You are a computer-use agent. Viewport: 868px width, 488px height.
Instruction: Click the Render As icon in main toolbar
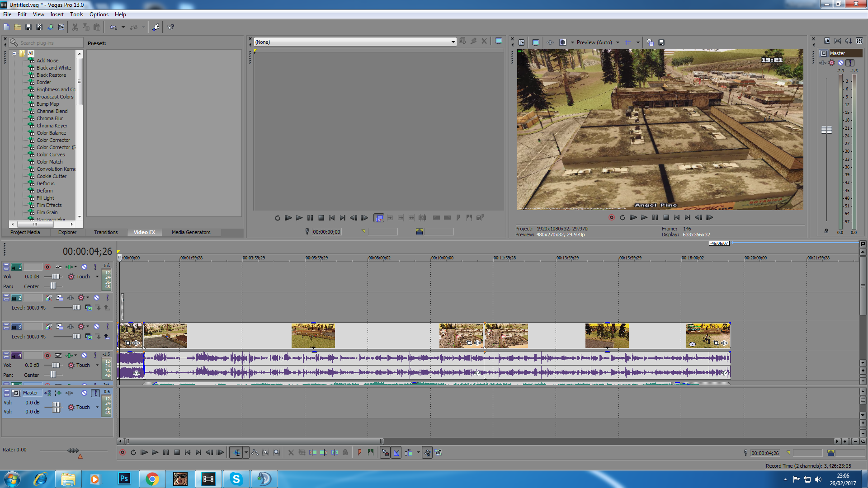click(50, 27)
